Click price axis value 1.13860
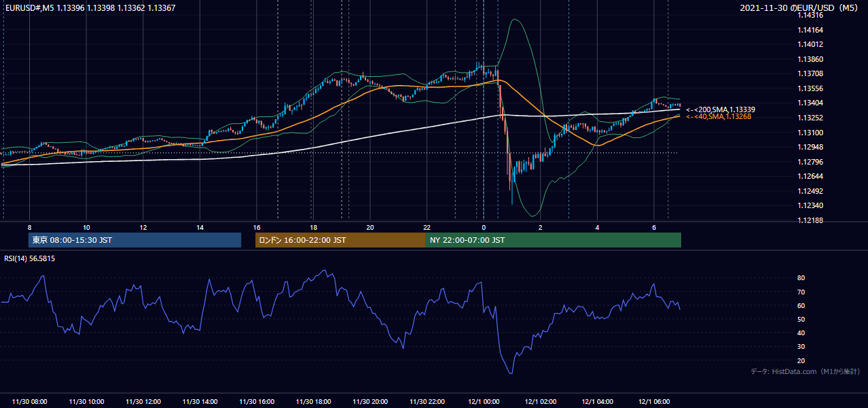868x408 pixels. pyautogui.click(x=810, y=60)
